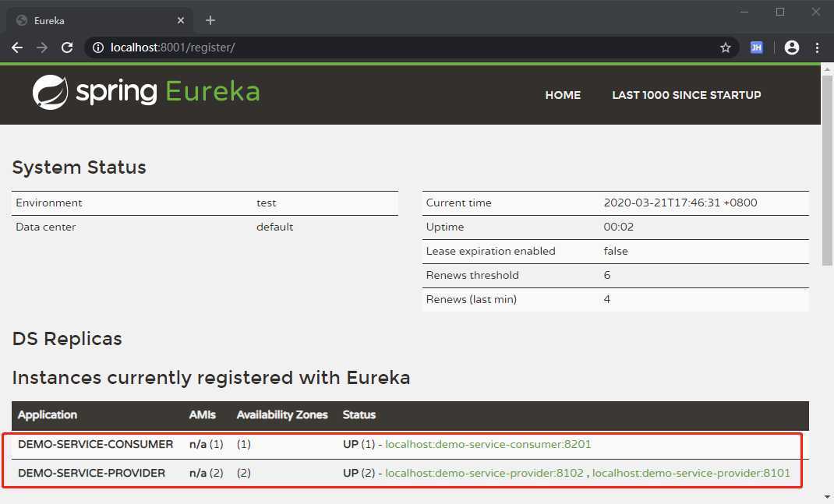
Task: Click the Spring Eureka logo
Action: pos(147,92)
